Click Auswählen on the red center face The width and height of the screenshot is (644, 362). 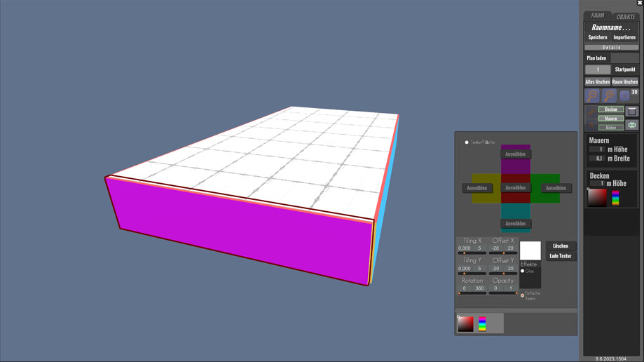pos(516,187)
